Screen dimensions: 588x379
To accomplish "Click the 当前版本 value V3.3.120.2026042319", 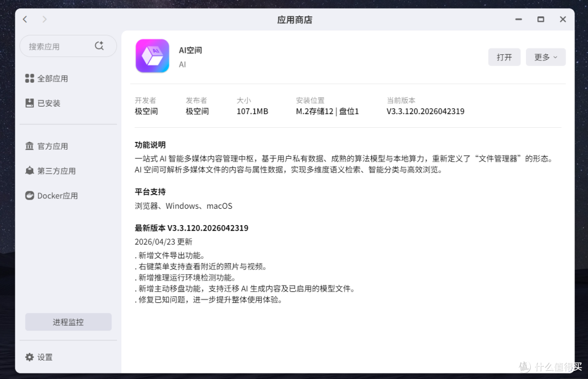I will tap(426, 111).
